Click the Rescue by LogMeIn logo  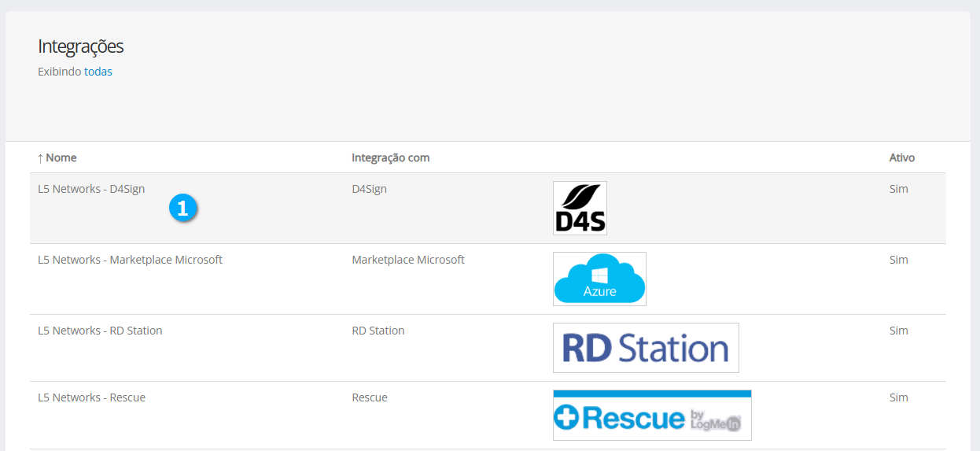(652, 415)
